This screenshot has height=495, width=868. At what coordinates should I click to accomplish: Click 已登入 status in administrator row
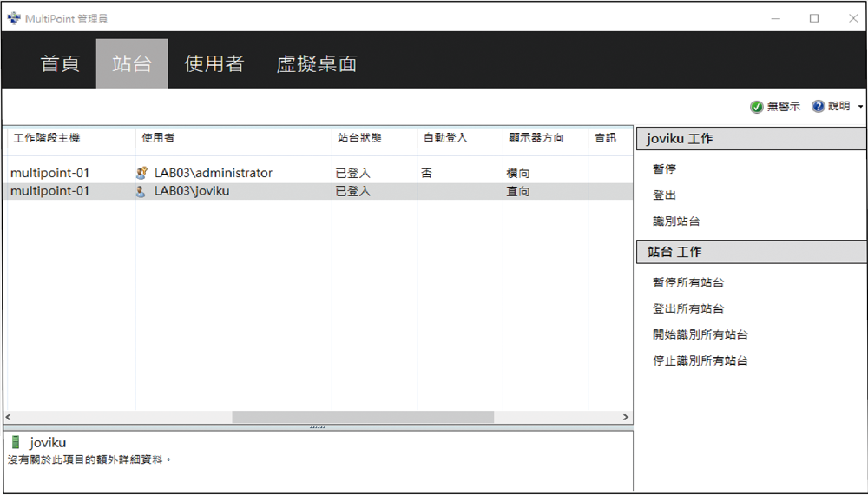click(352, 174)
